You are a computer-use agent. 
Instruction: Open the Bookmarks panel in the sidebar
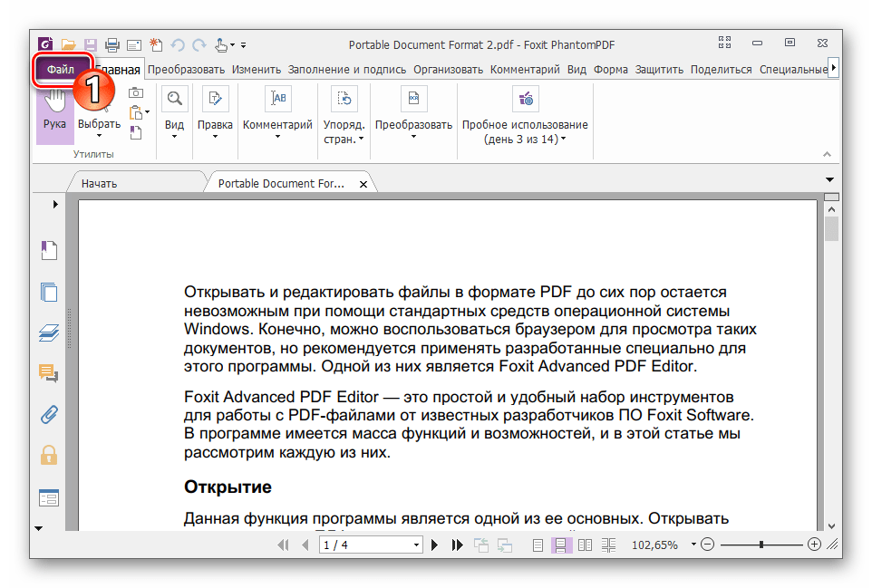click(x=48, y=250)
